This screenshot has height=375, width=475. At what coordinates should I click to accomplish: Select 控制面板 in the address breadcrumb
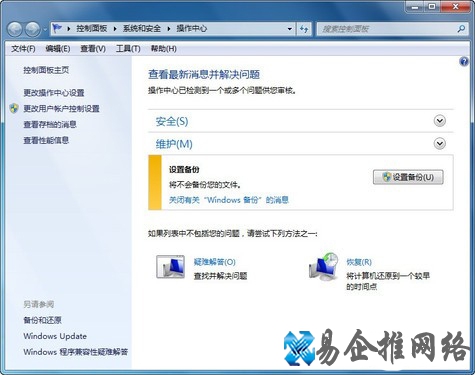92,29
